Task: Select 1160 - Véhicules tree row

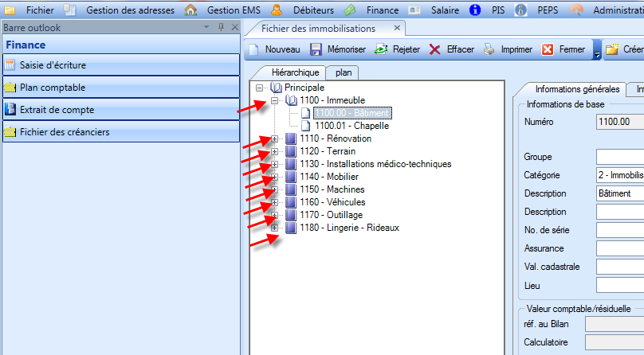Action: point(332,202)
